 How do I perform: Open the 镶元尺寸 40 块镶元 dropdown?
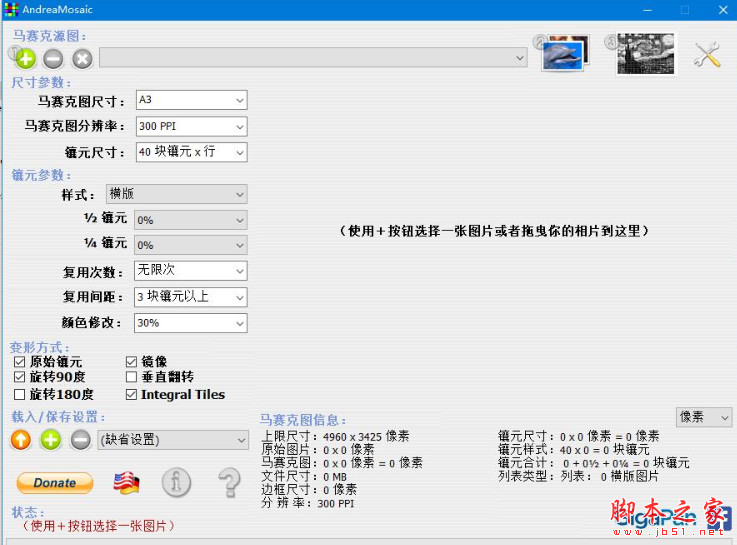(x=191, y=152)
